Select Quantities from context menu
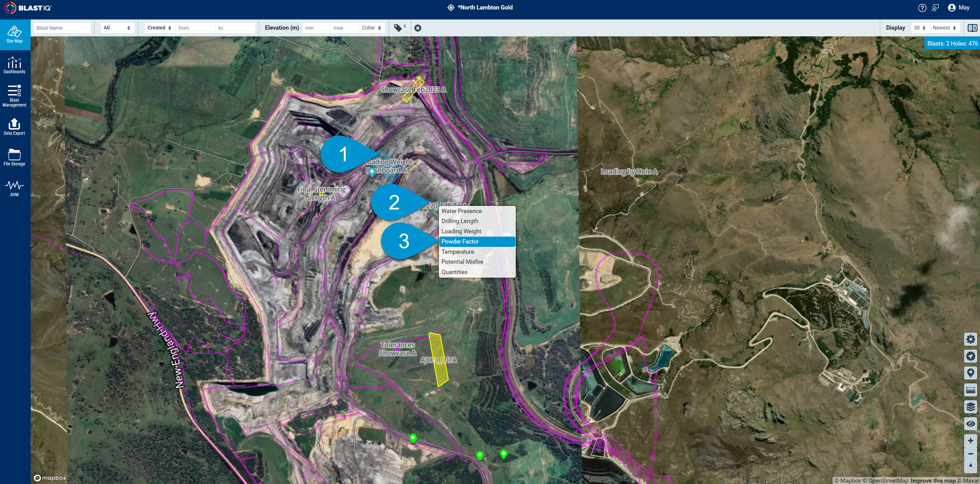 477,272
